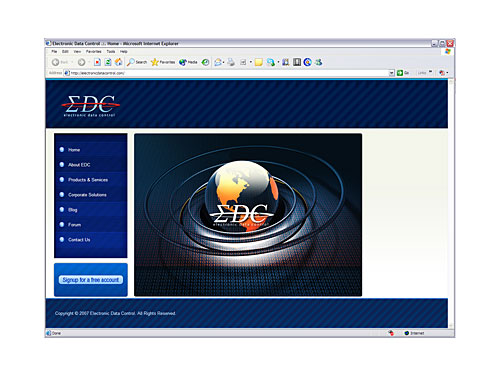Expand the Mail button dropdown arrow
The image size is (500, 375).
[223, 62]
